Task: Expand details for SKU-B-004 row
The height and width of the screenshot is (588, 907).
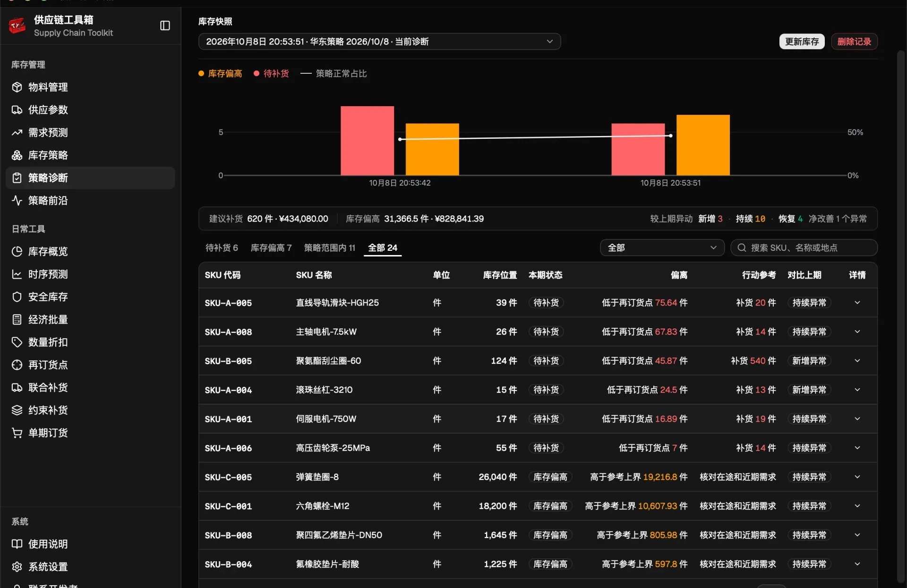Action: [x=857, y=564]
